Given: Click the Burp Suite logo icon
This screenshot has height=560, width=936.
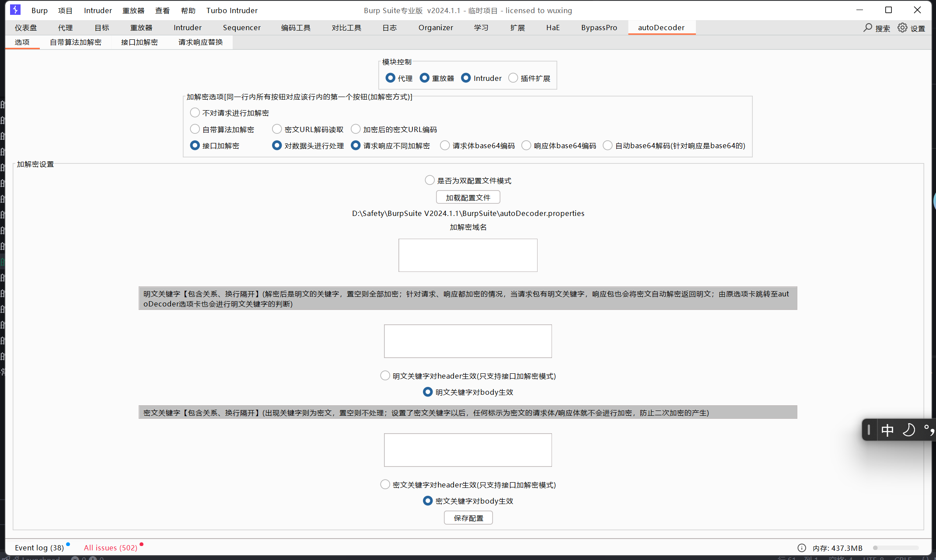Looking at the screenshot, I should 15,10.
